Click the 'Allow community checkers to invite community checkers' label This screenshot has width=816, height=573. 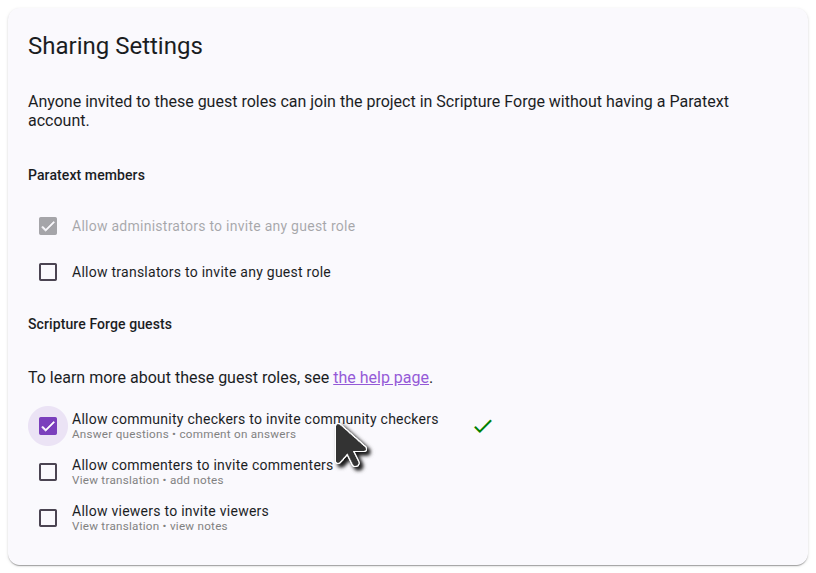tap(200, 419)
